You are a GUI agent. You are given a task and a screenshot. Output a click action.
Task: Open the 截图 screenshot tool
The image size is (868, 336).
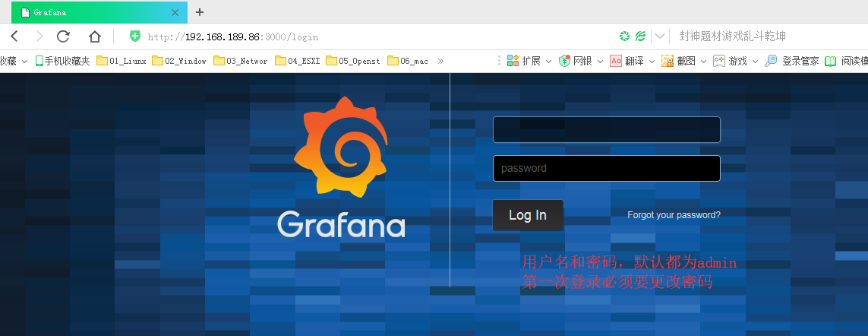[678, 61]
